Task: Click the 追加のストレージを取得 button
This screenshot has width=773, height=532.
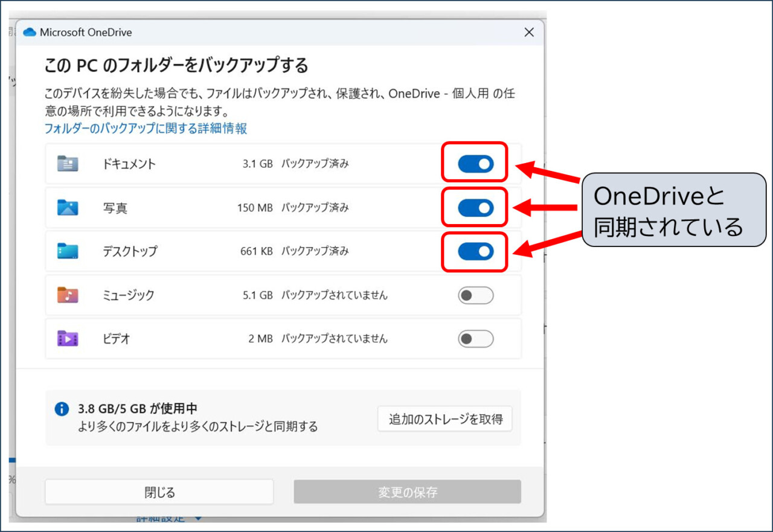Action: coord(445,418)
